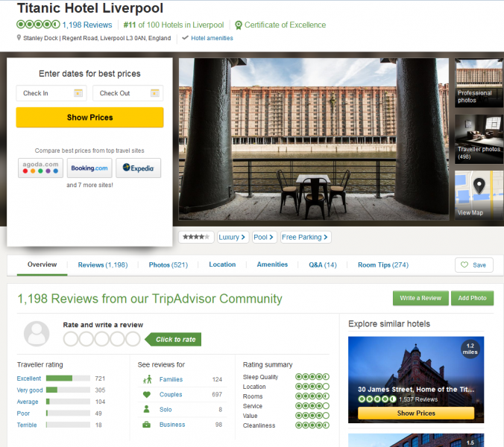
Task: Click the Add Photo button
Action: [472, 298]
